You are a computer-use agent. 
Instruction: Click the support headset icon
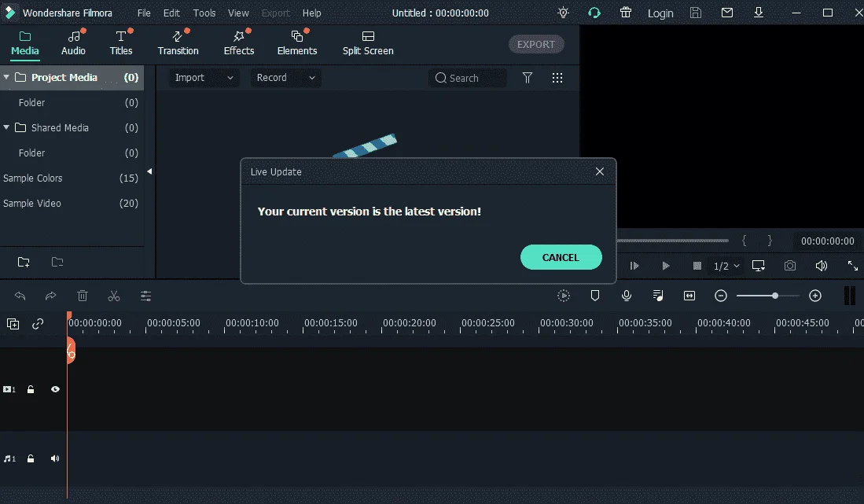coord(594,13)
